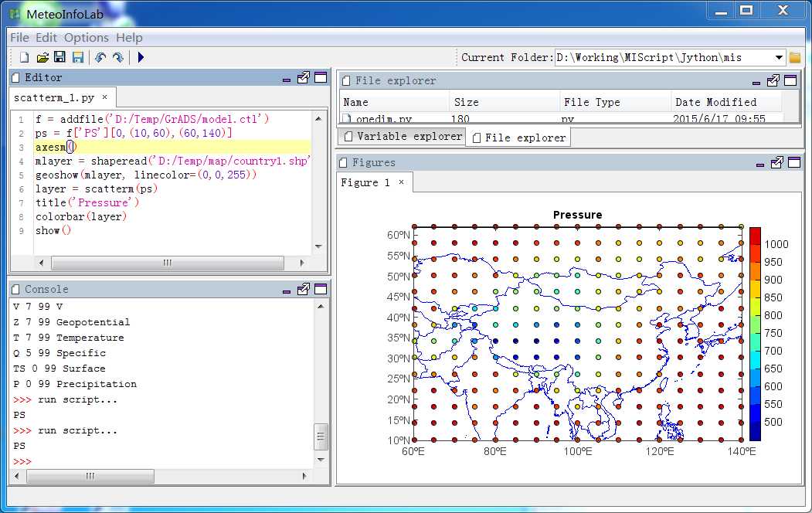Viewport: 812px width, 513px height.
Task: Sort files by the Name column header
Action: click(395, 102)
